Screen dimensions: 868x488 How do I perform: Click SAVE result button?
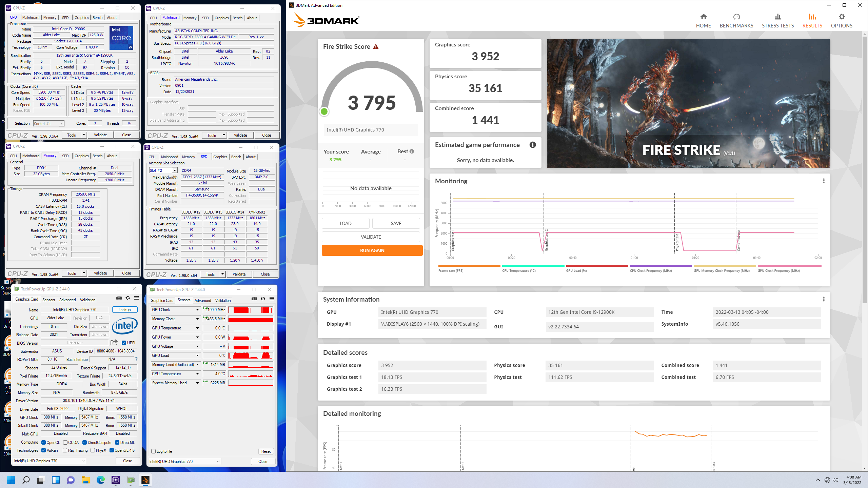coord(396,223)
